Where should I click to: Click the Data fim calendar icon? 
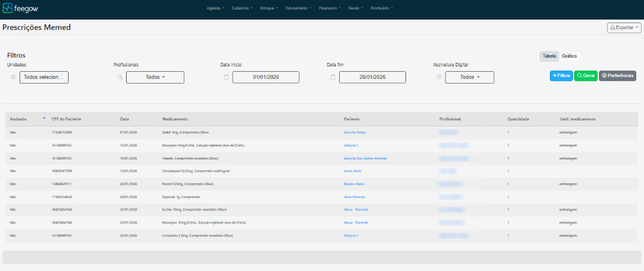(x=333, y=77)
